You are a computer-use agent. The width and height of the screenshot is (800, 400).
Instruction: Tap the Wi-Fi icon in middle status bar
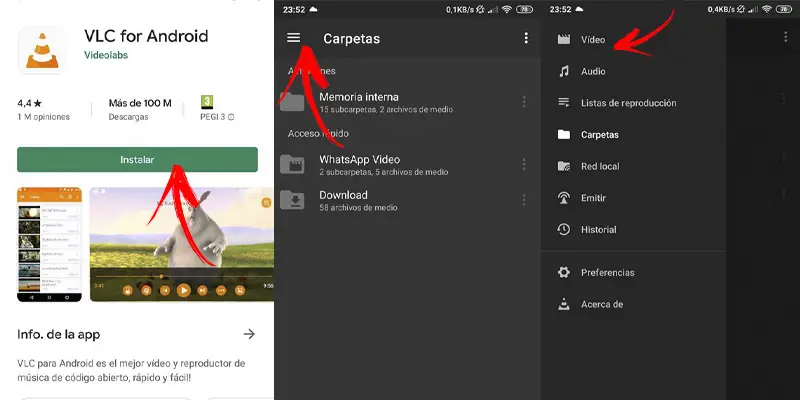tap(507, 9)
